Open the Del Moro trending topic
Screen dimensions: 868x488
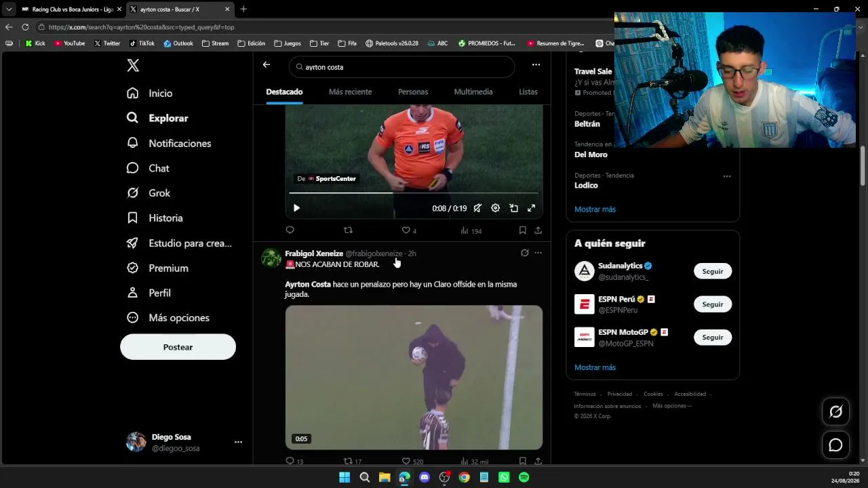[591, 155]
